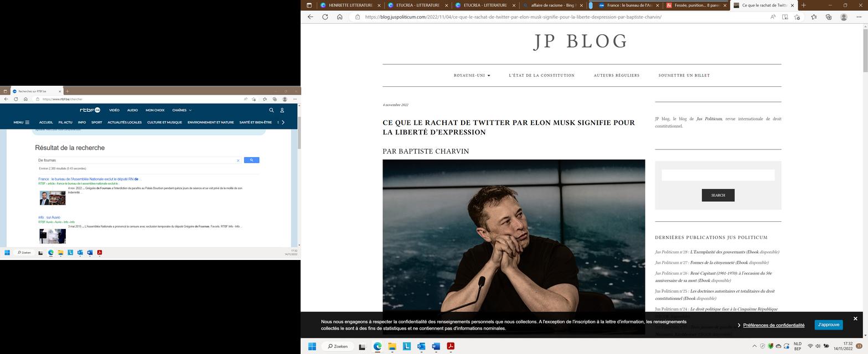View site information lock icon for juspoliticum
This screenshot has height=354, width=868.
point(358,17)
